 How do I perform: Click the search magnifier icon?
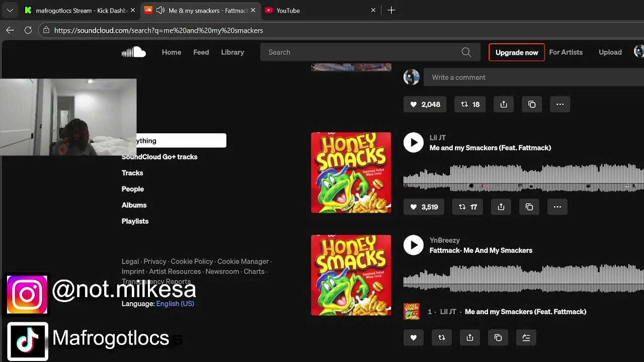pos(466,52)
